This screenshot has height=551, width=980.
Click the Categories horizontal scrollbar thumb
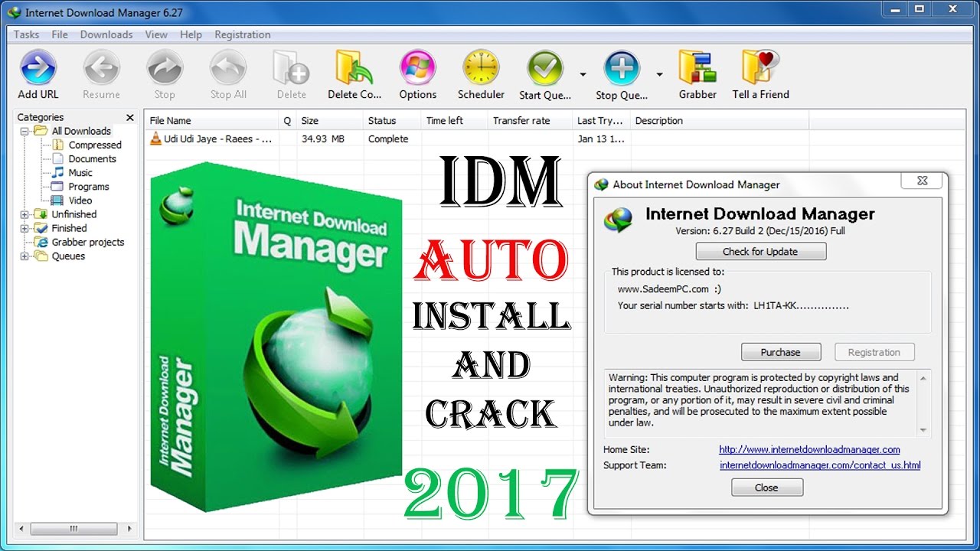74,529
